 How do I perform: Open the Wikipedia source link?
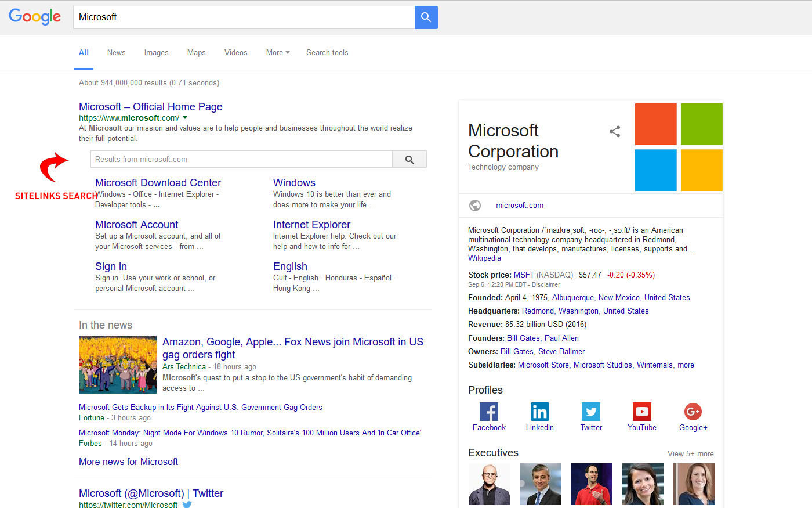[x=484, y=258]
